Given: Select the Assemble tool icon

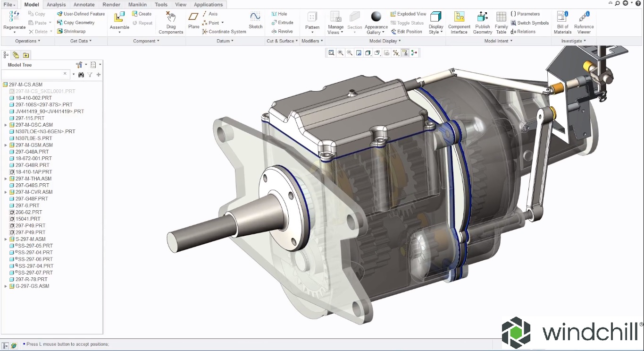Looking at the screenshot, I should (119, 17).
